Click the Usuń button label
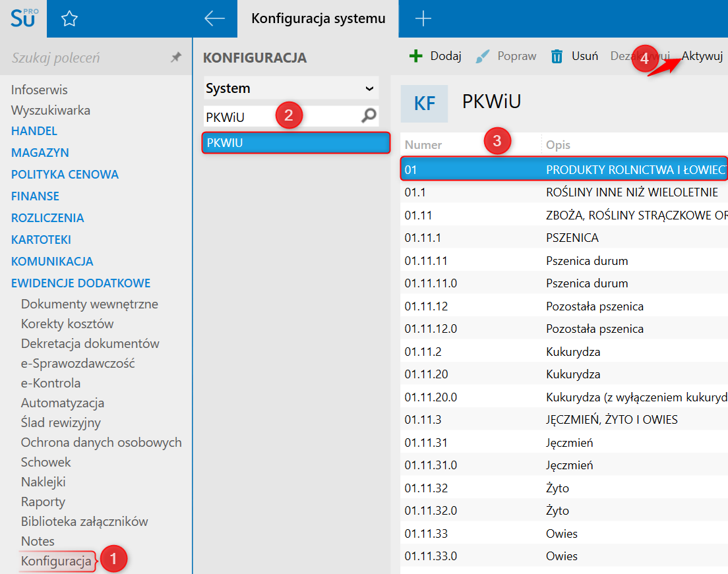This screenshot has height=574, width=728. [584, 56]
